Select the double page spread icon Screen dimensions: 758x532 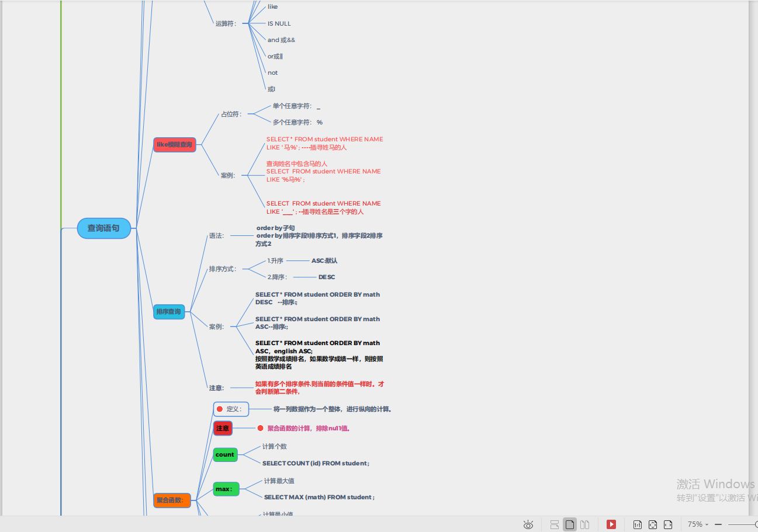(x=584, y=524)
